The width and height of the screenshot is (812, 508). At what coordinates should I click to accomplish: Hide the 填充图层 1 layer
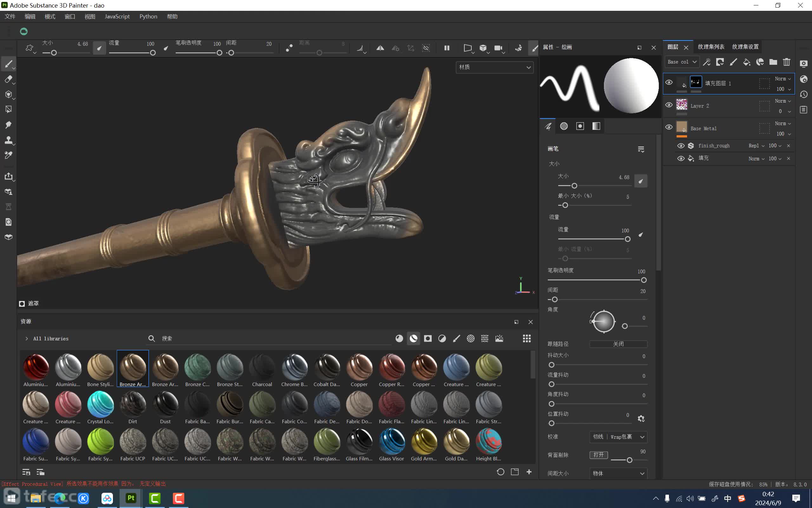pyautogui.click(x=669, y=82)
